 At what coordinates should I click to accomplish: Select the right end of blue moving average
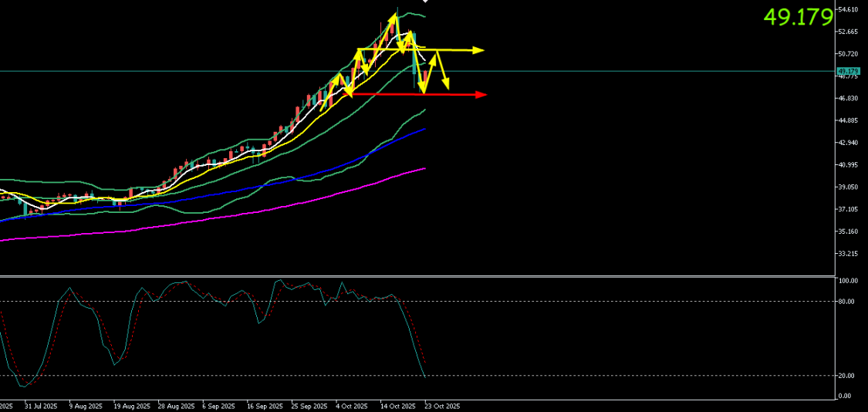(x=424, y=130)
